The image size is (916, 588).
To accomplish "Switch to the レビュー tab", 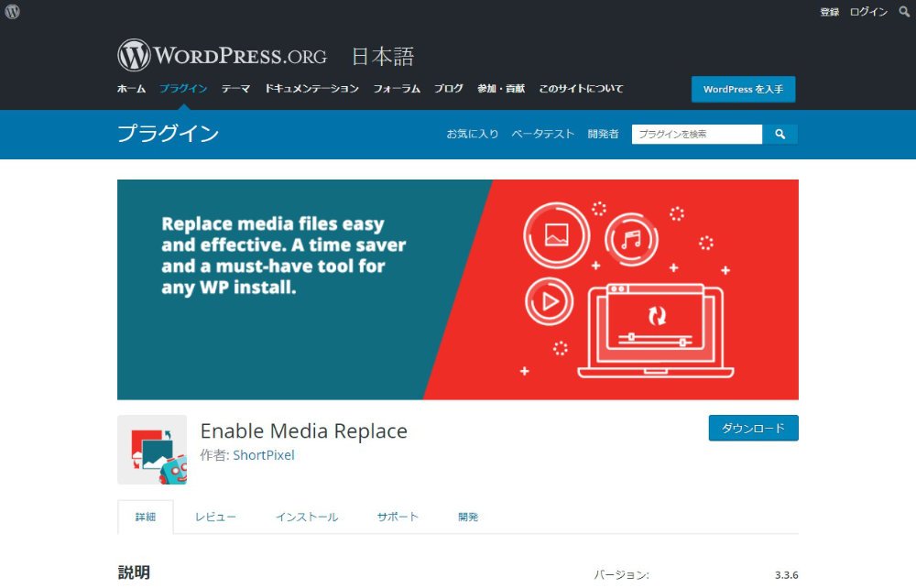I will 215,517.
